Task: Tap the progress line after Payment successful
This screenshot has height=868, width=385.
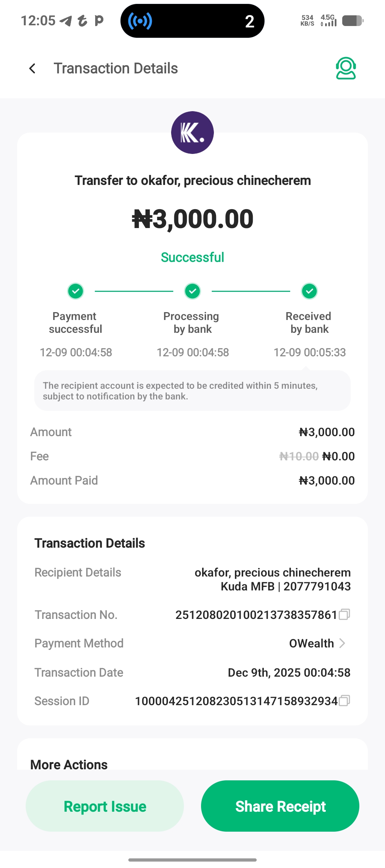Action: 134,291
